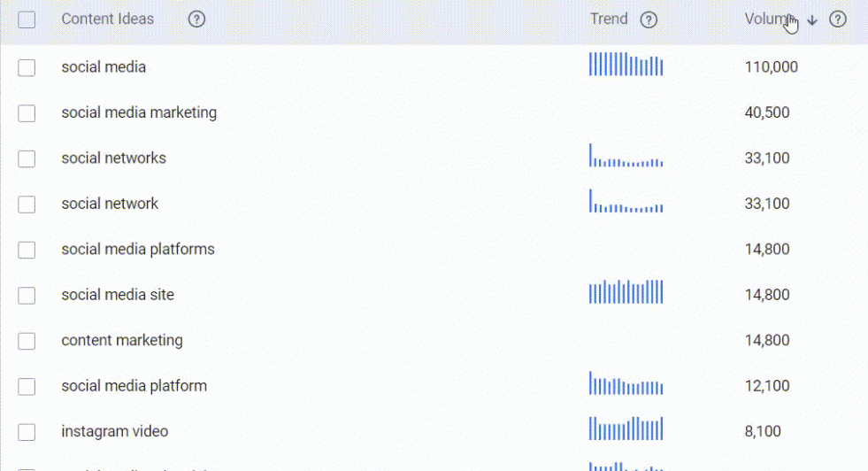Viewport: 868px width, 471px height.
Task: Toggle the Volume sort descending arrow
Action: (812, 20)
